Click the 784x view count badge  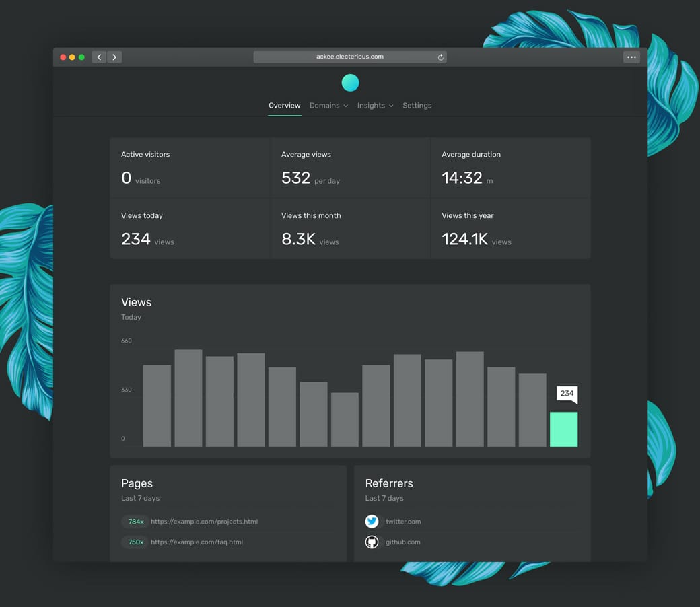[136, 522]
